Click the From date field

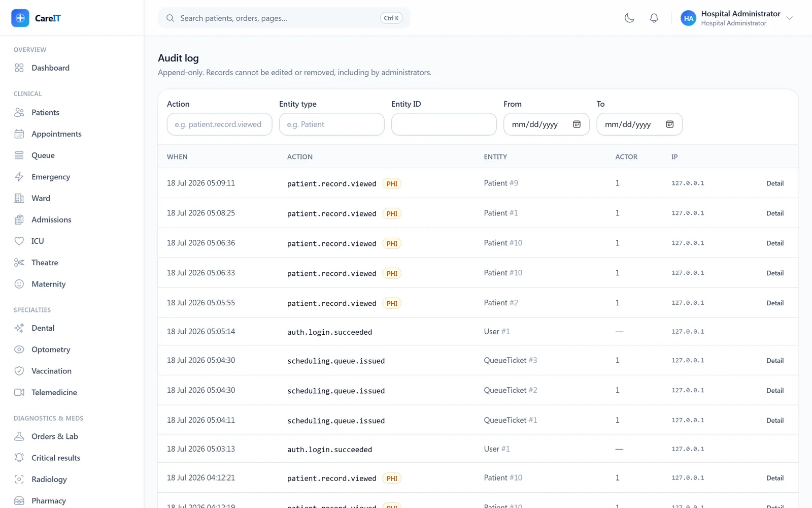546,124
